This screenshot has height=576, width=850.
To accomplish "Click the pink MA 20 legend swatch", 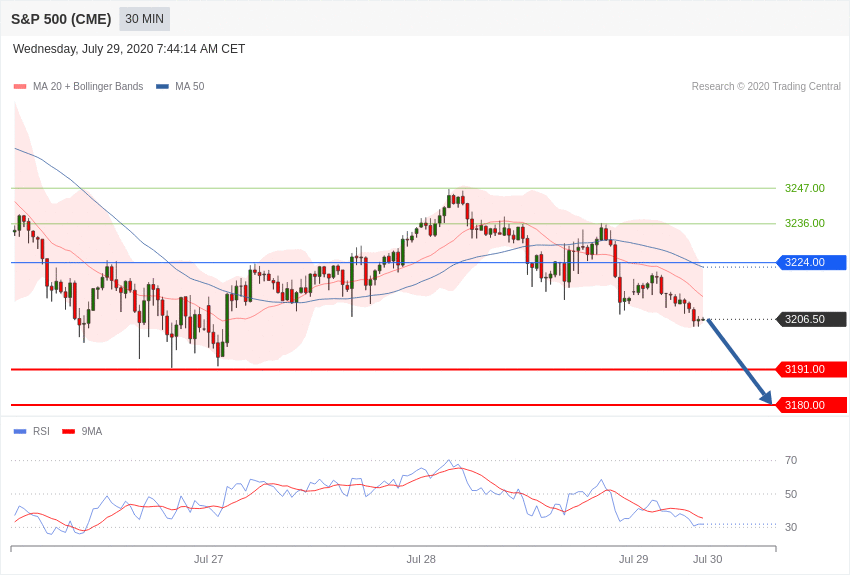I will (x=20, y=86).
